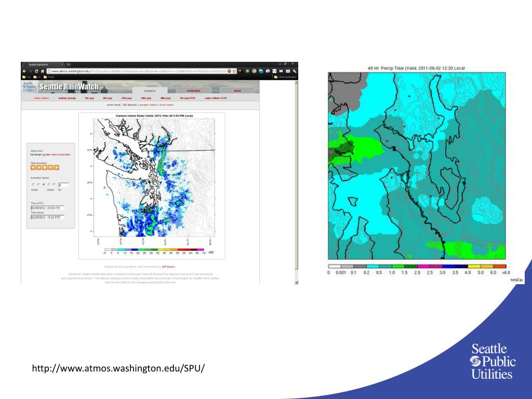Click the Camano Island radar map image
532x399 pixels.
pos(154,178)
